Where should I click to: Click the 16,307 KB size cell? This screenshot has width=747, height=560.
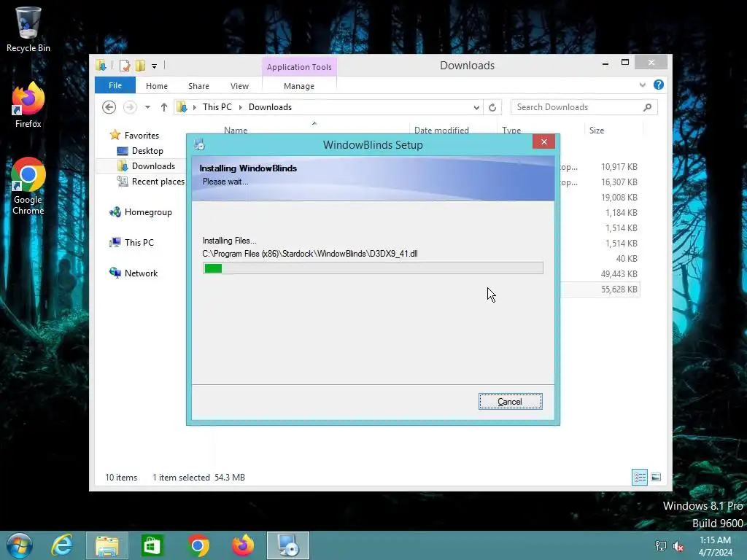coord(619,182)
